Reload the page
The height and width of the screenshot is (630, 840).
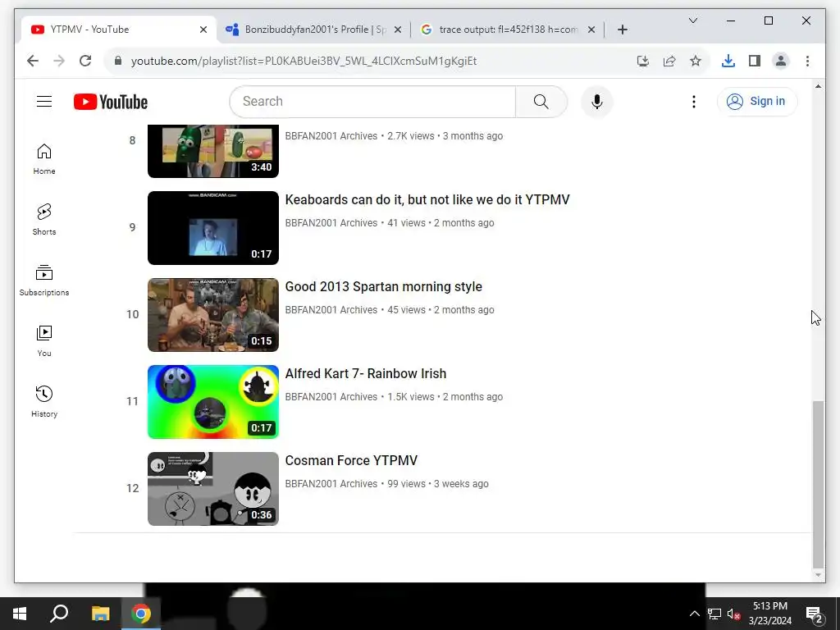coord(85,61)
